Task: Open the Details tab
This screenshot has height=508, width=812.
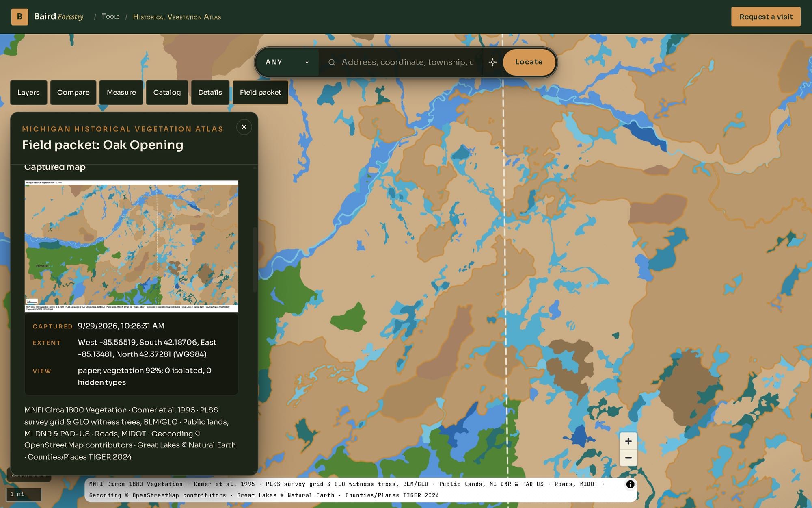Action: pos(210,92)
